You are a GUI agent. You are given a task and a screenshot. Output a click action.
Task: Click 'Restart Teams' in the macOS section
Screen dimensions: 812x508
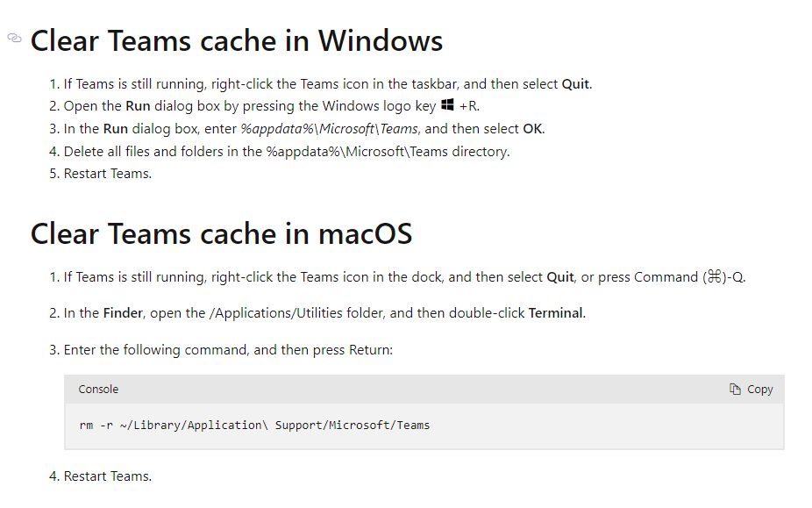coord(108,476)
